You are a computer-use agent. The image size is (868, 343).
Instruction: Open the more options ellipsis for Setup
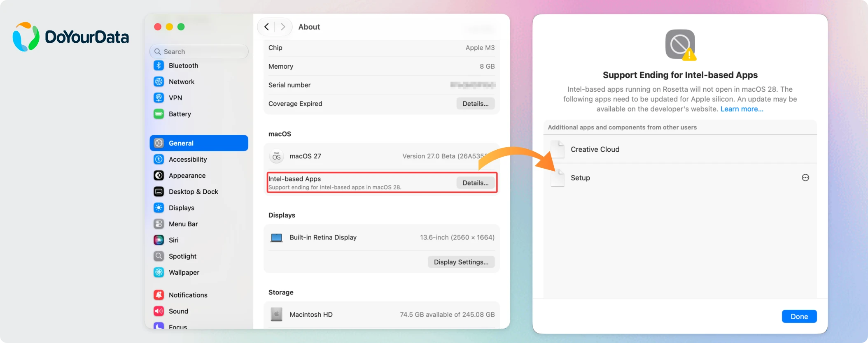coord(805,178)
